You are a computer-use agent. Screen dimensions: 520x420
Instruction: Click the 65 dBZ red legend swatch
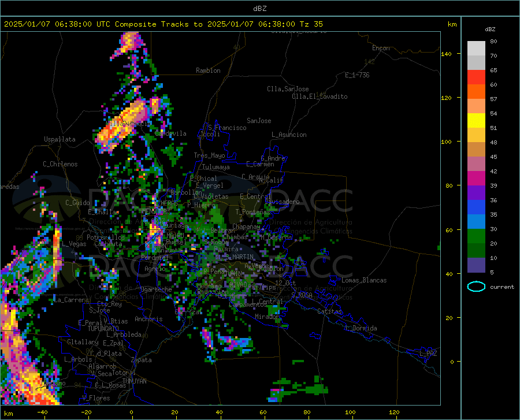point(476,77)
